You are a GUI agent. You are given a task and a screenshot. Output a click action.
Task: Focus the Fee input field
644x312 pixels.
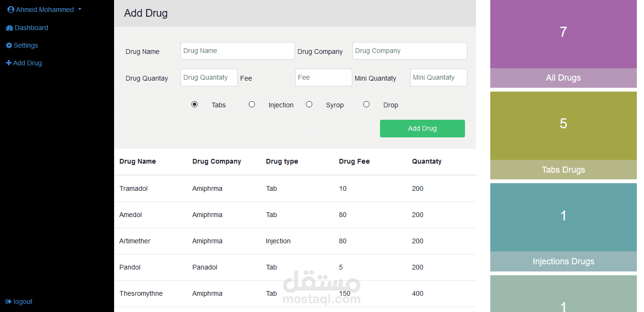[324, 77]
